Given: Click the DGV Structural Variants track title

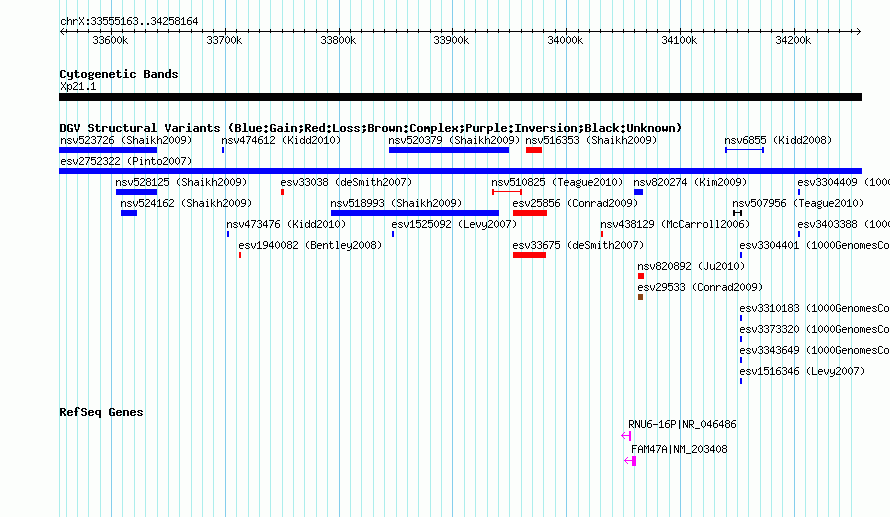Looking at the screenshot, I should point(370,128).
